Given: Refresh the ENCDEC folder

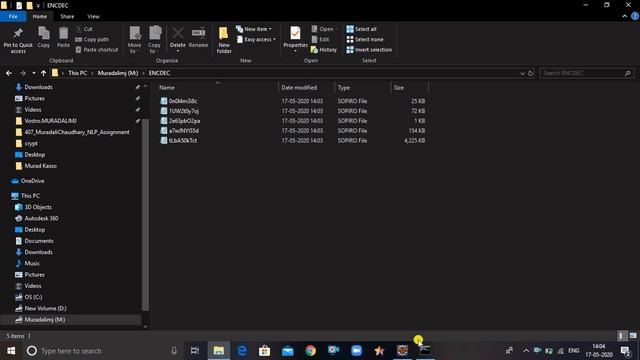Looking at the screenshot, I should [531, 73].
